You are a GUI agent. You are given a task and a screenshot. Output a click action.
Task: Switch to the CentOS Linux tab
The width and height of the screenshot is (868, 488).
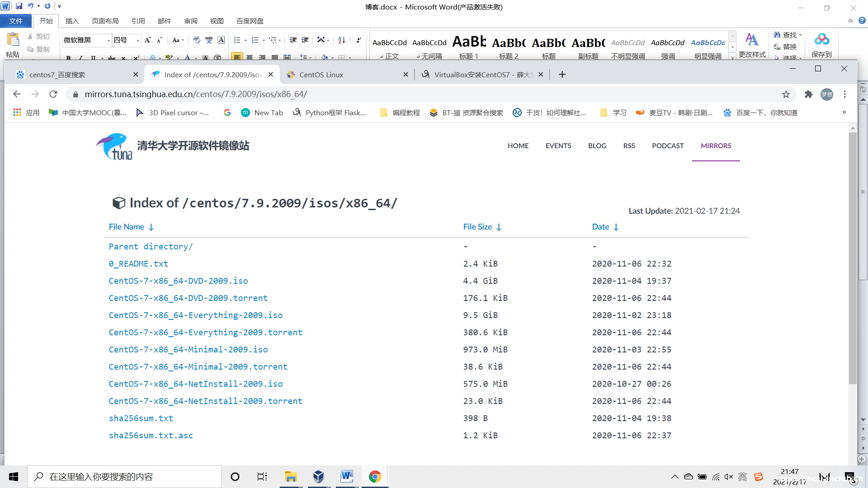pyautogui.click(x=322, y=75)
